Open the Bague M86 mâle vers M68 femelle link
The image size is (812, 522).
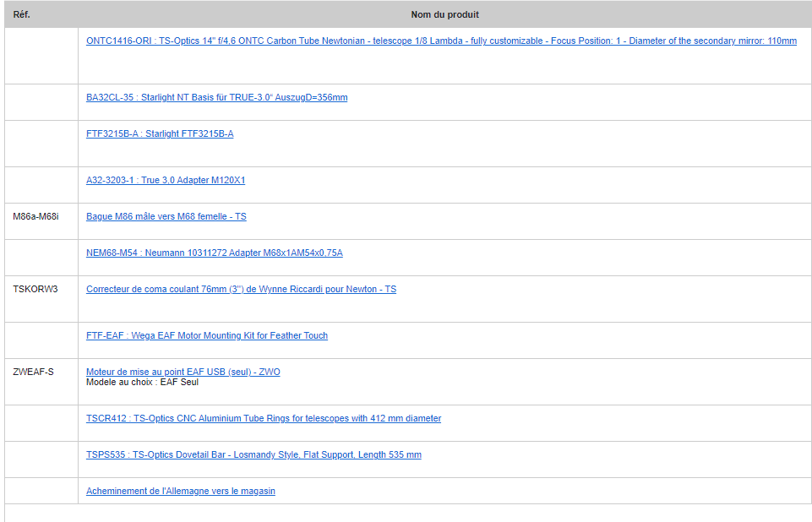[166, 216]
